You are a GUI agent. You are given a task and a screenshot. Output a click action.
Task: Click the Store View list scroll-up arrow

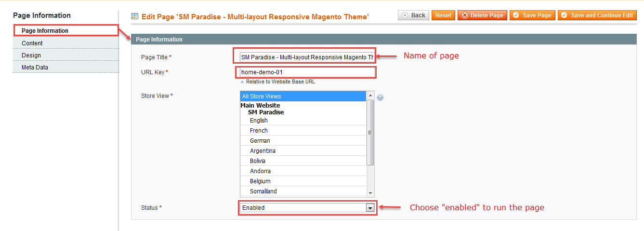370,95
